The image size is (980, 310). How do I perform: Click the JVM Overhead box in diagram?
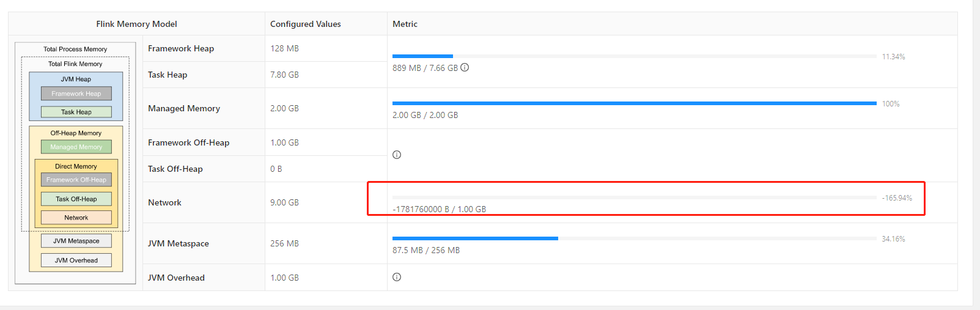point(76,260)
